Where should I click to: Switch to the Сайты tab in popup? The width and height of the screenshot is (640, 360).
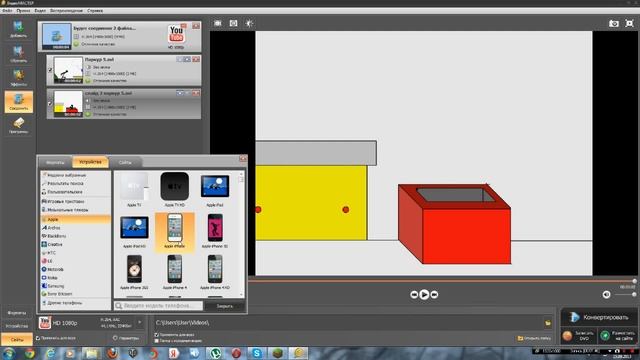click(125, 162)
